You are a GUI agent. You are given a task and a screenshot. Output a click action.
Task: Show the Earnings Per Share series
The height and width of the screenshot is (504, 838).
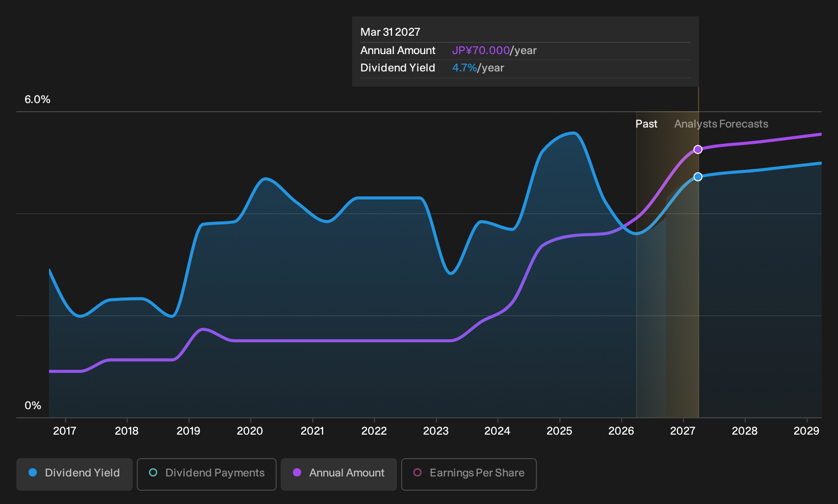click(x=469, y=474)
